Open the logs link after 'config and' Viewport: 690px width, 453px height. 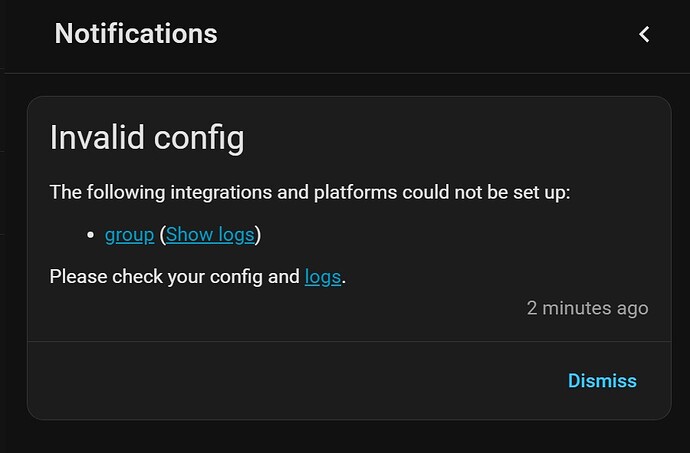click(x=323, y=276)
